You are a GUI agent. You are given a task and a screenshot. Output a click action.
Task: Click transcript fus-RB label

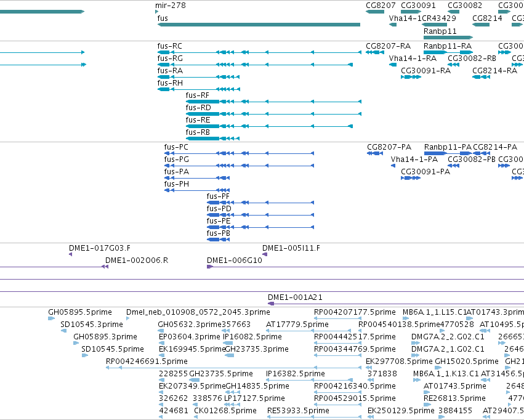tap(198, 132)
